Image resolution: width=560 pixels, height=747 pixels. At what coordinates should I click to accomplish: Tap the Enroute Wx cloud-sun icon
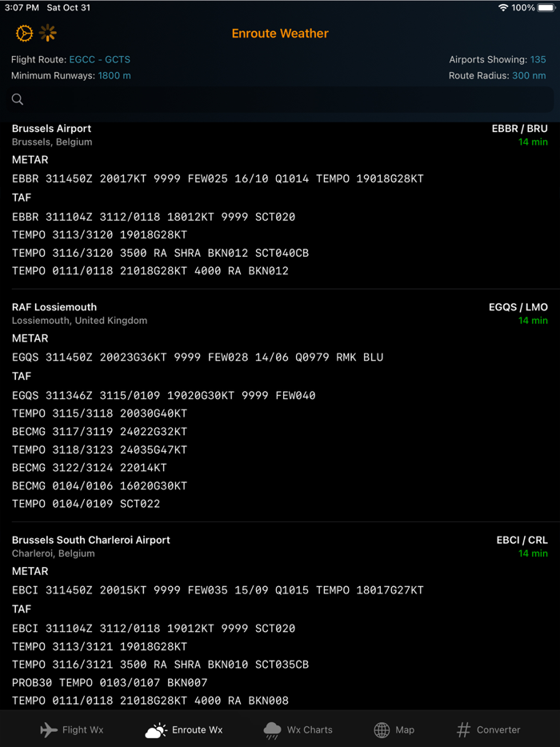click(156, 729)
